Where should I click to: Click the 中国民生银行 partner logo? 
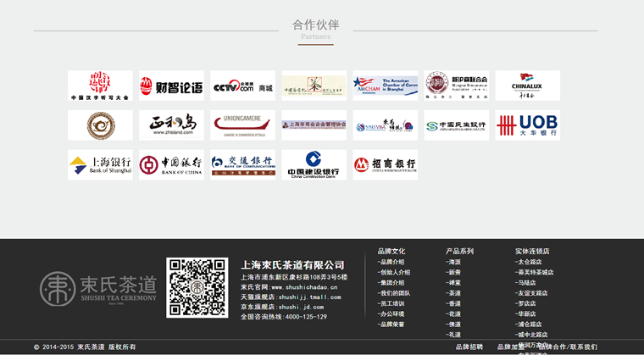[x=456, y=125]
